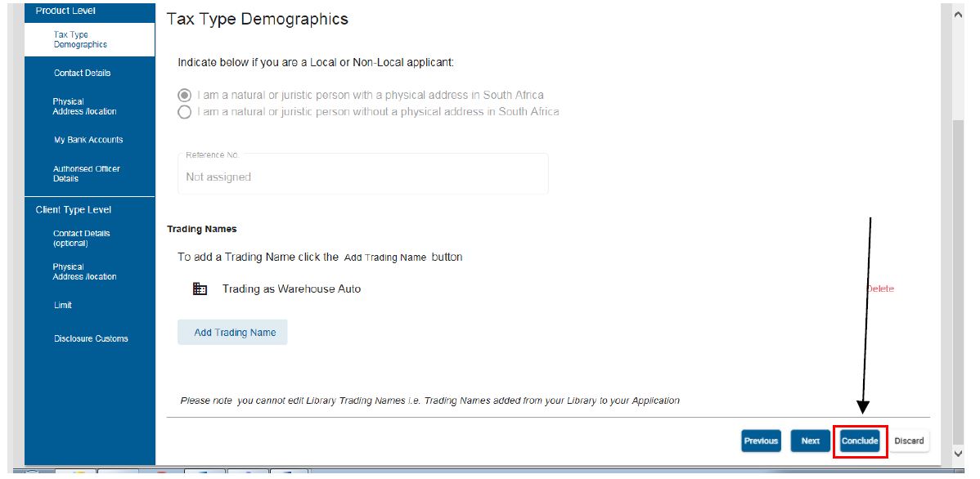The height and width of the screenshot is (479, 980).
Task: Open Product Level Contact Details section
Action: pyautogui.click(x=82, y=73)
